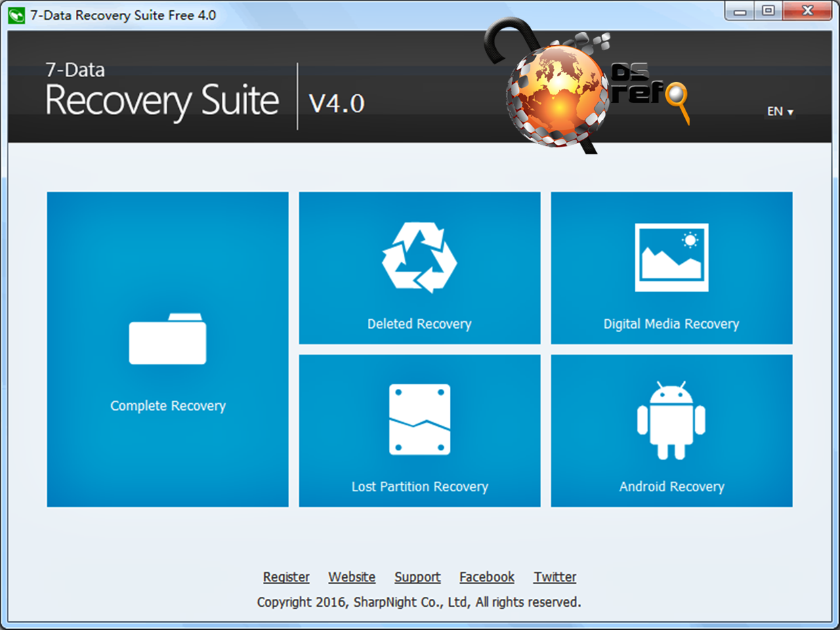840x630 pixels.
Task: Launch Android Recovery robot icon
Action: pos(671,420)
